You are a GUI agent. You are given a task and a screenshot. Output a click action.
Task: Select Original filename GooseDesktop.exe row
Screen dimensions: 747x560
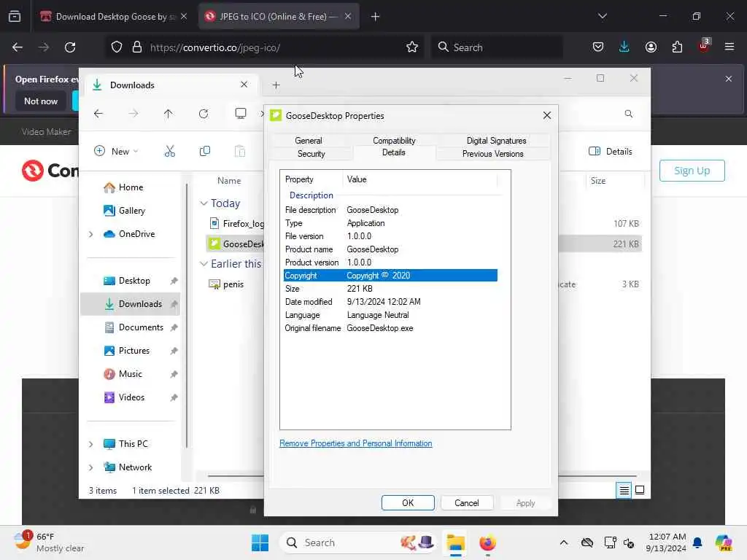pyautogui.click(x=391, y=328)
